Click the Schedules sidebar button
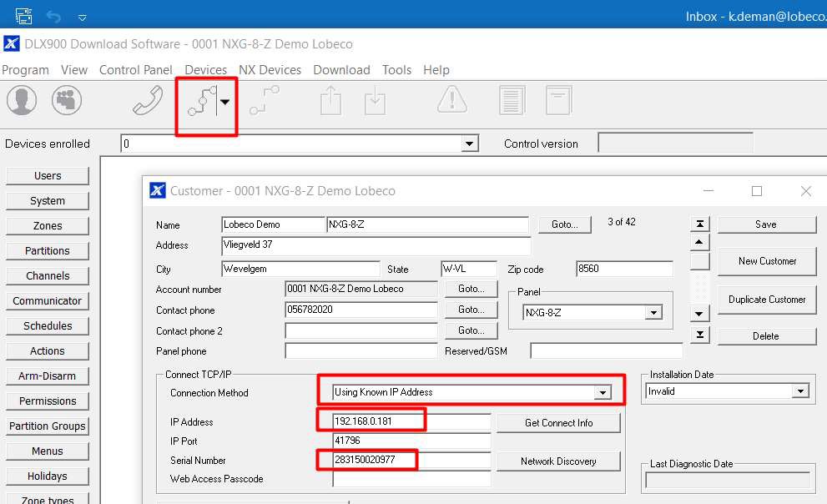The height and width of the screenshot is (504, 827). point(48,325)
